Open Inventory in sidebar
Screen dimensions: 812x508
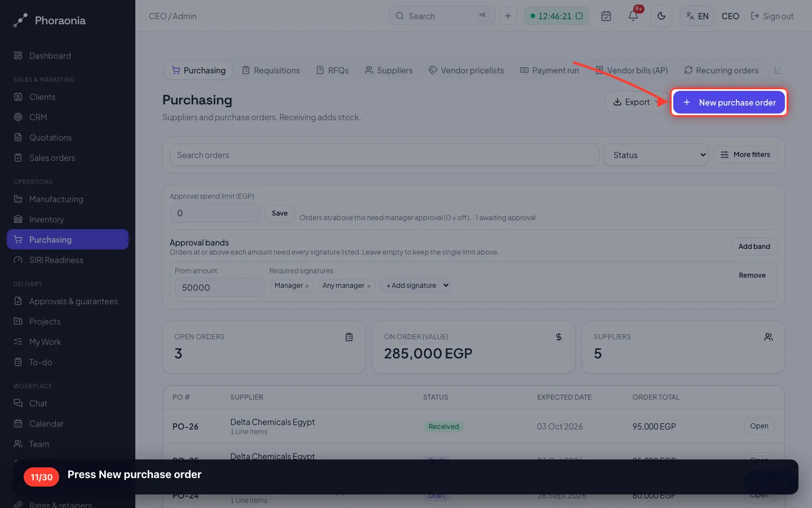pos(68,220)
